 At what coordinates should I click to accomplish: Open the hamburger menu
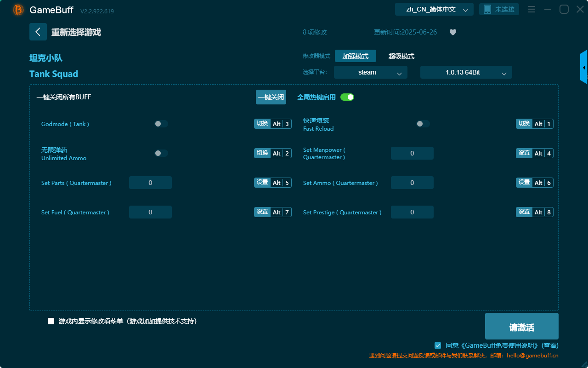pyautogui.click(x=531, y=9)
